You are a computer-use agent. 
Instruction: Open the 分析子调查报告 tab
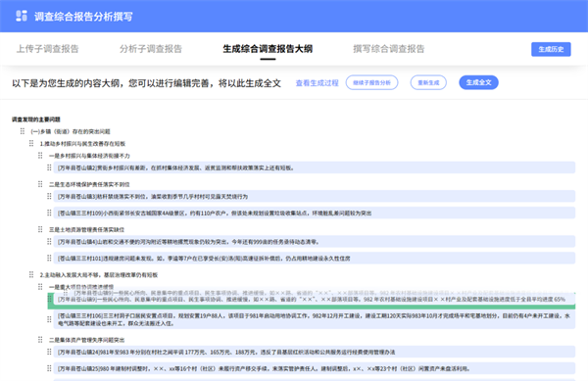click(151, 49)
